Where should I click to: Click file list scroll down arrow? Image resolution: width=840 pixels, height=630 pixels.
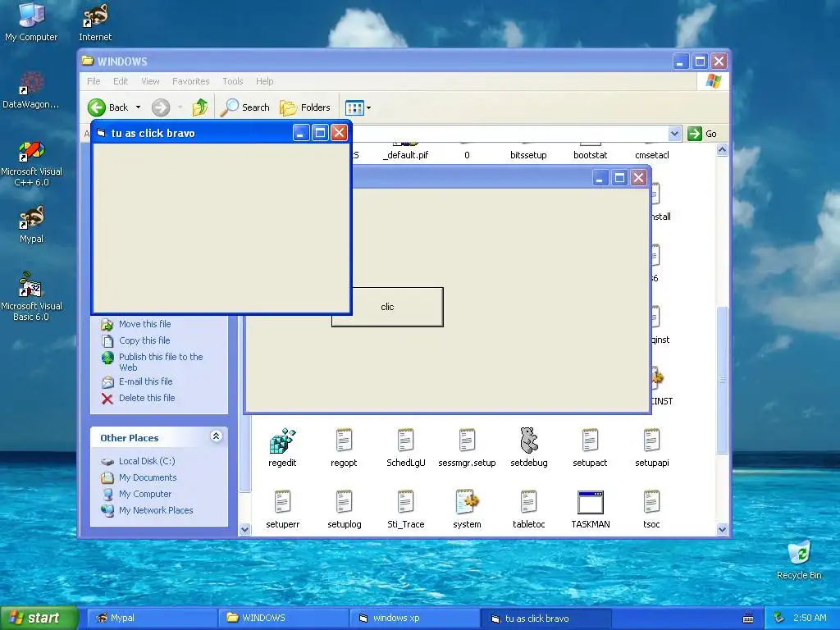click(722, 529)
